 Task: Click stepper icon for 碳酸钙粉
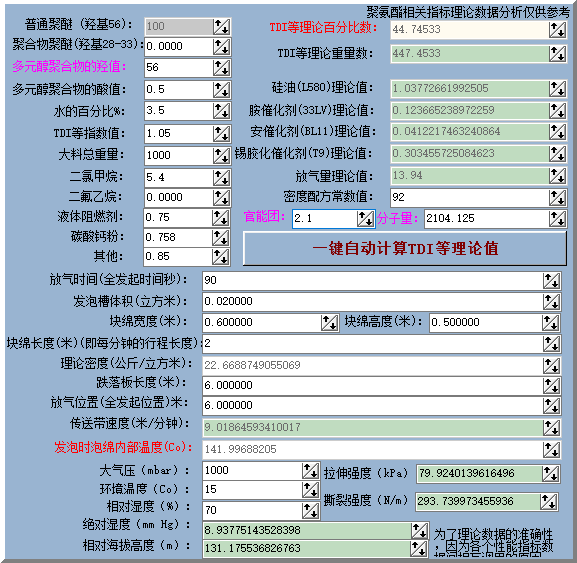pyautogui.click(x=221, y=237)
